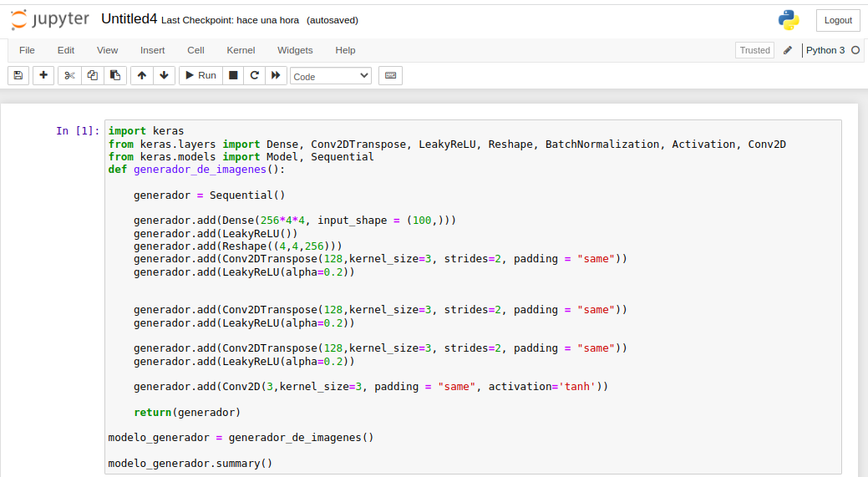Open the Kernel menu
Image resolution: width=868 pixels, height=477 pixels.
tap(241, 50)
